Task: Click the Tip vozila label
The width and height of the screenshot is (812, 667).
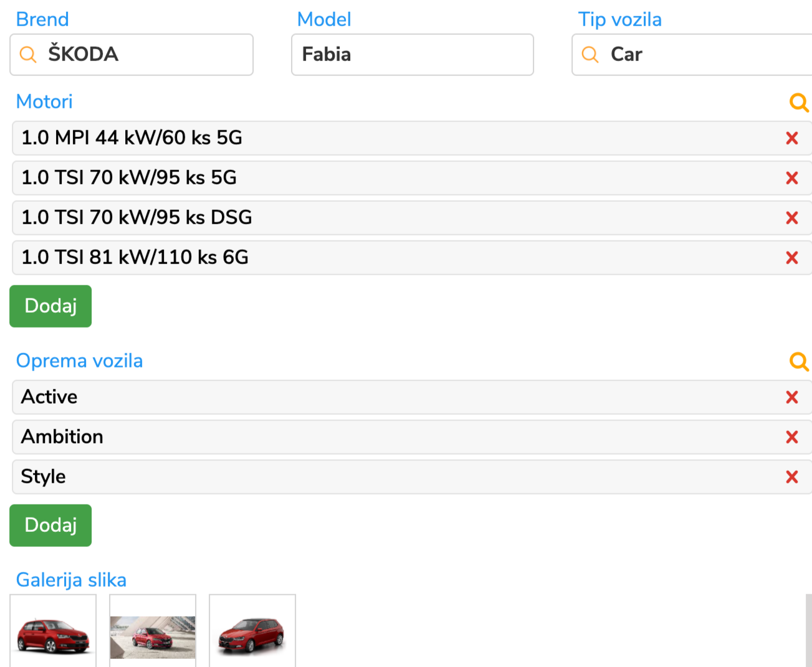Action: tap(620, 20)
